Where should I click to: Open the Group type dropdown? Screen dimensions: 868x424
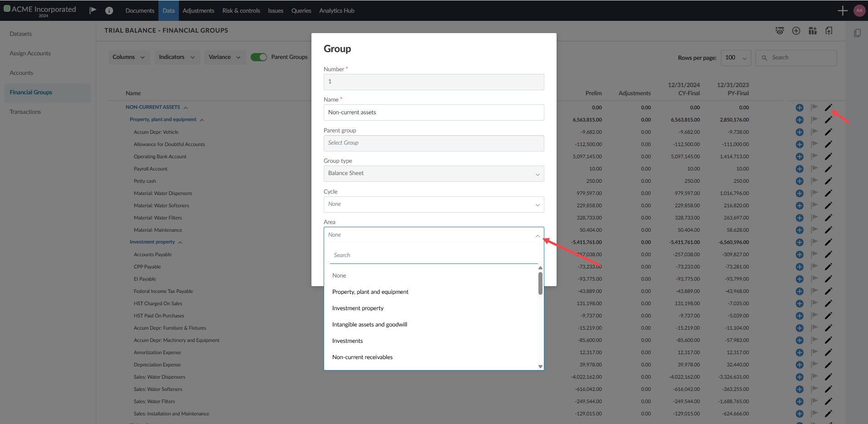pyautogui.click(x=434, y=174)
